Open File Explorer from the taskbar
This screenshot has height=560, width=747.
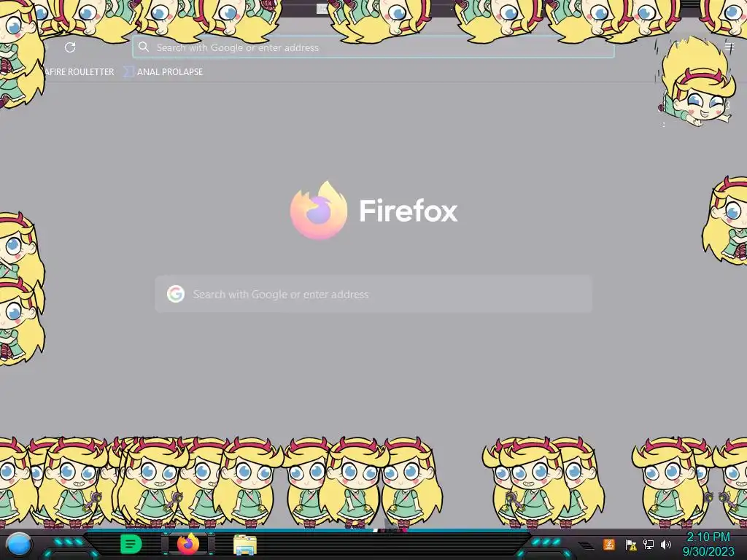click(x=245, y=545)
